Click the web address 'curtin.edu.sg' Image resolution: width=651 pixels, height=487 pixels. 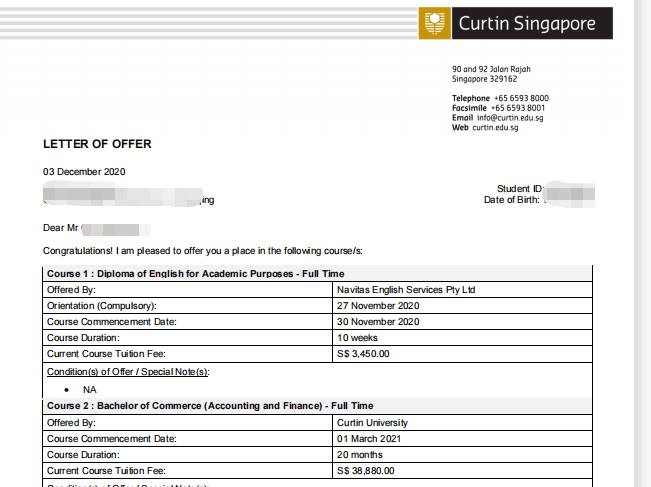click(x=495, y=127)
